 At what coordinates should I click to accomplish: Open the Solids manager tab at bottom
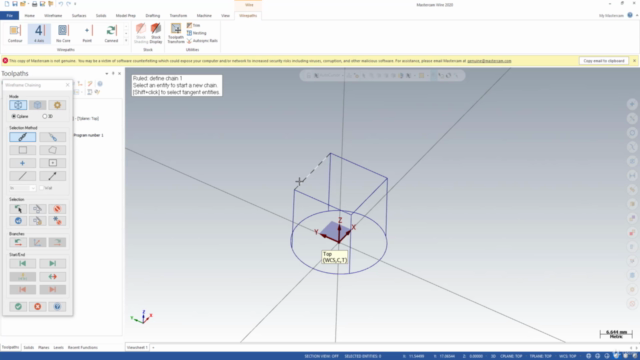29,347
